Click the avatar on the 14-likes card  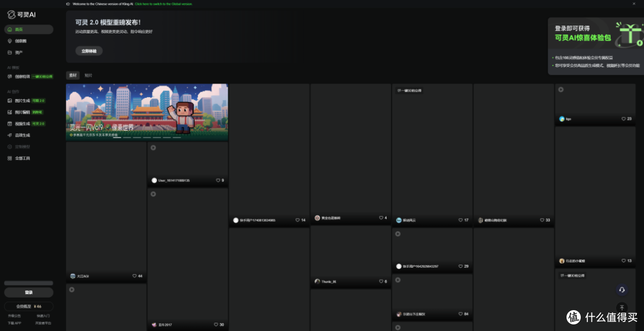tap(236, 220)
